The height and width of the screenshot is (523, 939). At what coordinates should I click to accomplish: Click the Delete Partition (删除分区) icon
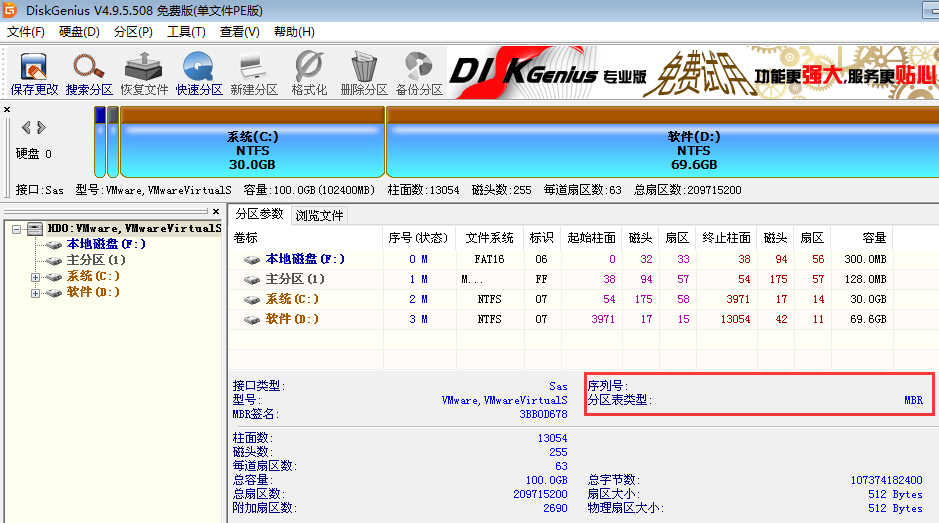(363, 73)
